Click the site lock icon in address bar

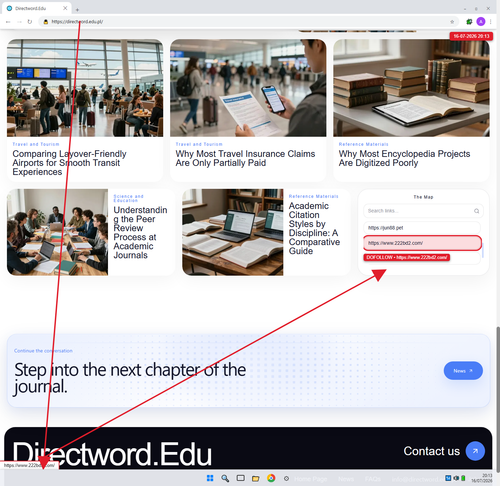pos(46,22)
